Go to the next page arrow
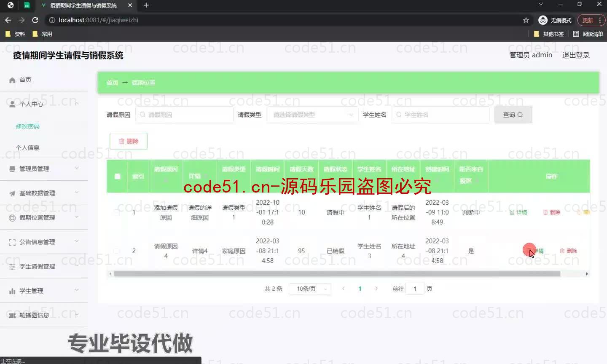Screen dimensions: 607x364 [376, 289]
